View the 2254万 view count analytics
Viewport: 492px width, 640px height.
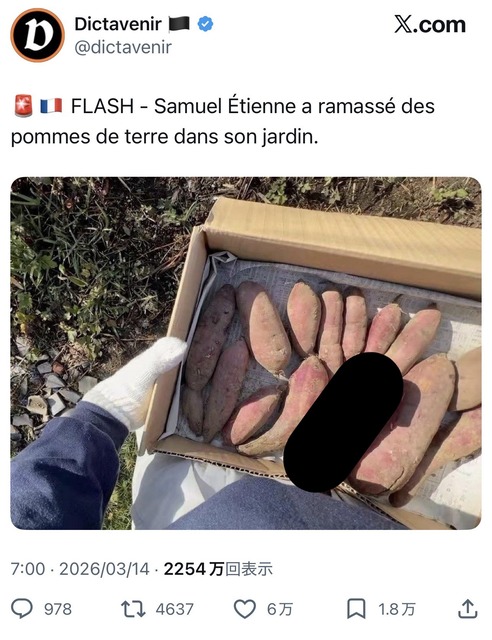(218, 569)
